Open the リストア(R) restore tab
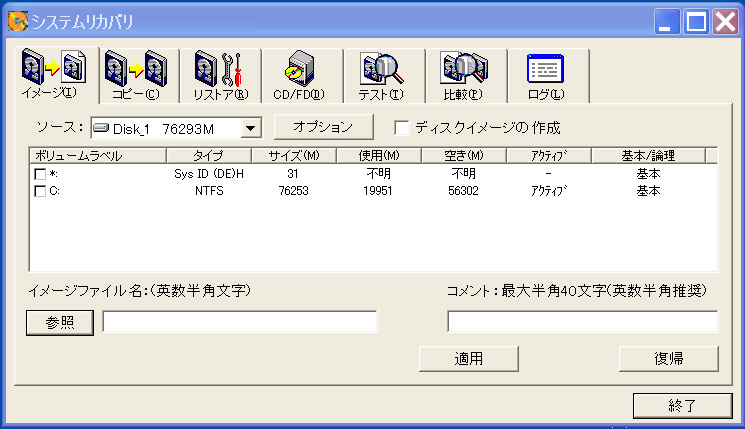The height and width of the screenshot is (429, 745). (x=220, y=76)
